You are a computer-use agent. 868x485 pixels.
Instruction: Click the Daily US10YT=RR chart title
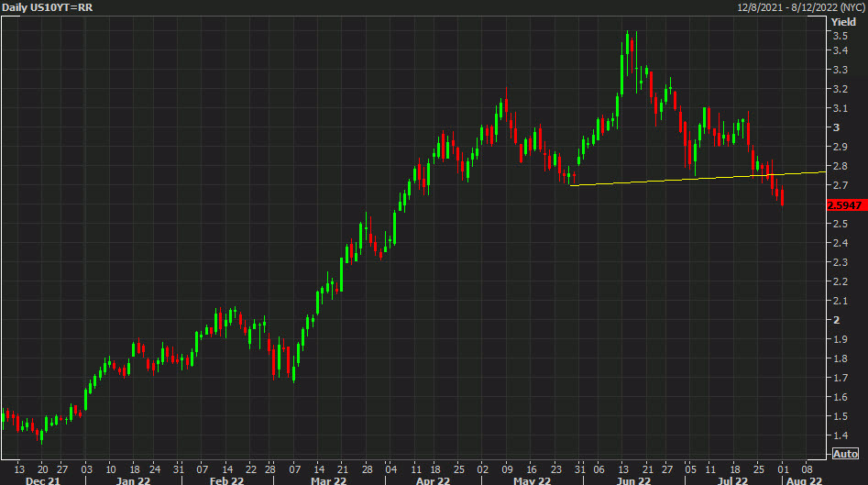(48, 7)
